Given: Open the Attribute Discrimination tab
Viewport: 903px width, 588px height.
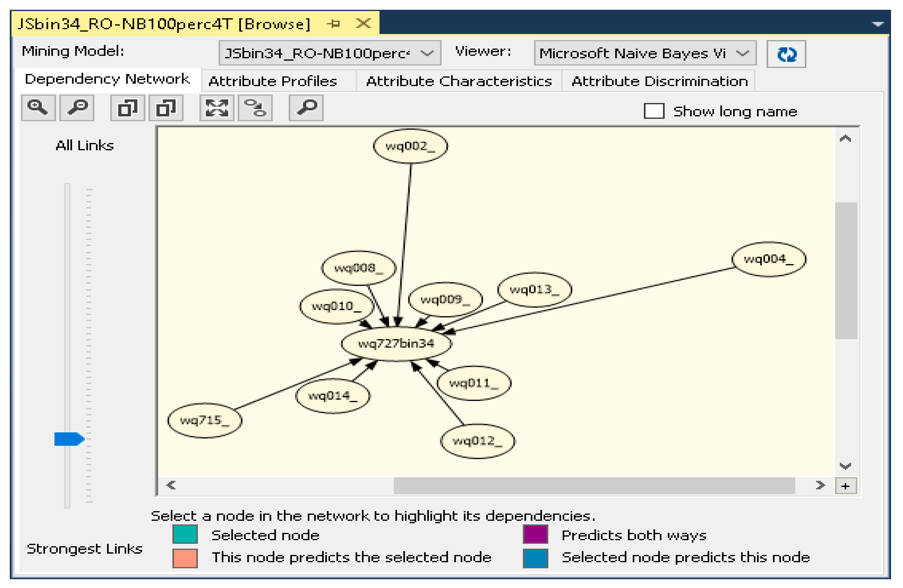Looking at the screenshot, I should click(x=659, y=81).
